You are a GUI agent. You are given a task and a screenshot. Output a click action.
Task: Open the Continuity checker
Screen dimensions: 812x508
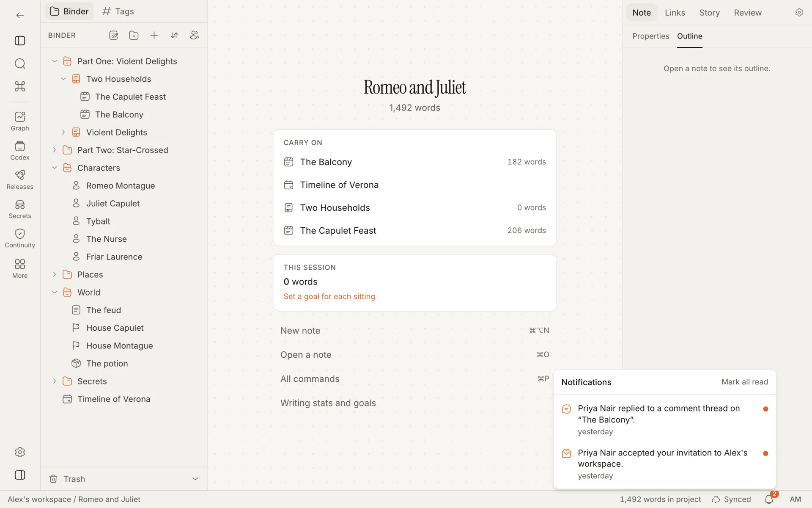click(x=20, y=238)
